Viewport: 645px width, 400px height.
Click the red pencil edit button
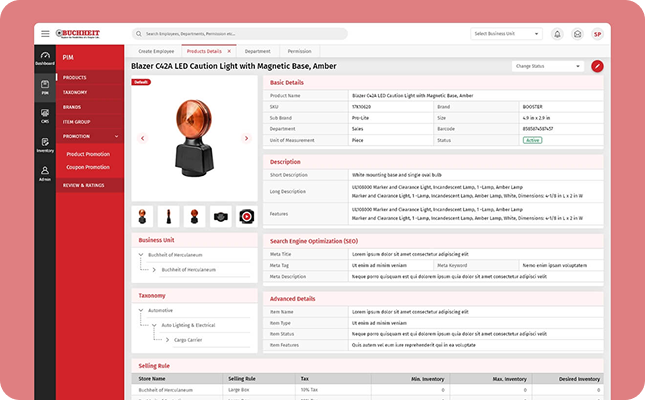click(x=597, y=66)
